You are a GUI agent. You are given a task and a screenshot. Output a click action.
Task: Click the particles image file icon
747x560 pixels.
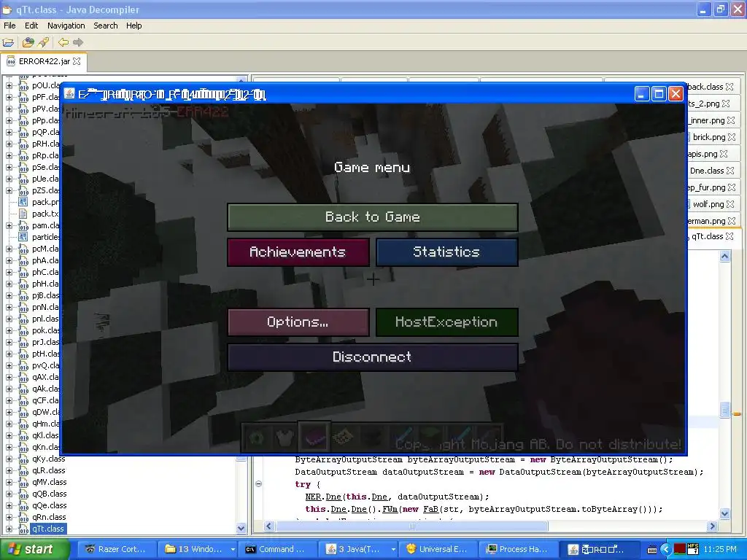click(x=23, y=237)
